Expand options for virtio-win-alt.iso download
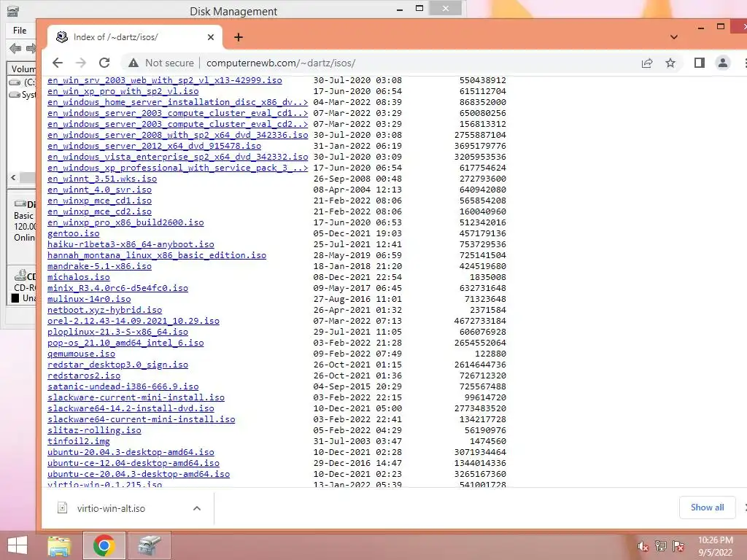747x560 pixels. click(x=197, y=508)
